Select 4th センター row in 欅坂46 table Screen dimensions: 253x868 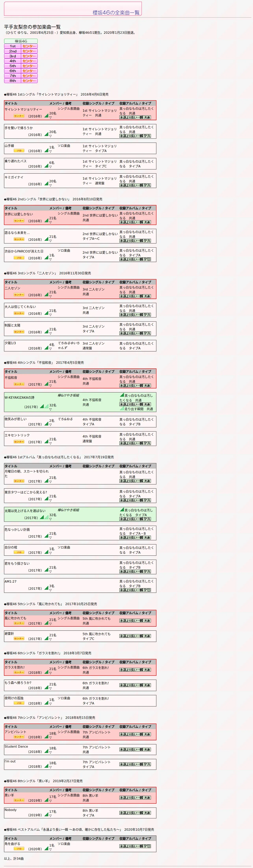pos(21,61)
